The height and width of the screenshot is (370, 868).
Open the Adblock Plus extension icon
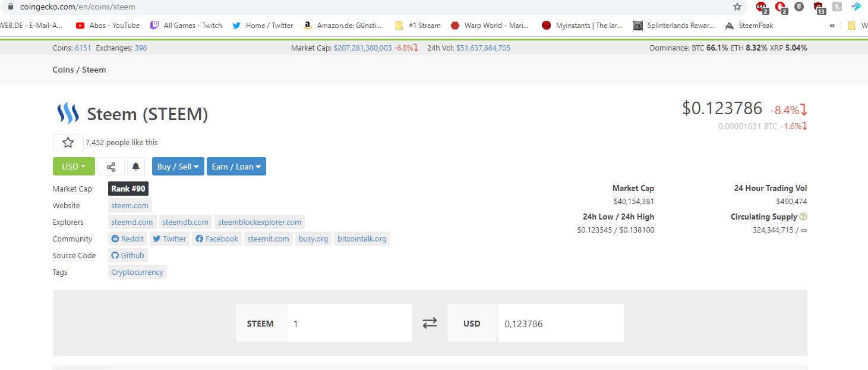point(761,7)
